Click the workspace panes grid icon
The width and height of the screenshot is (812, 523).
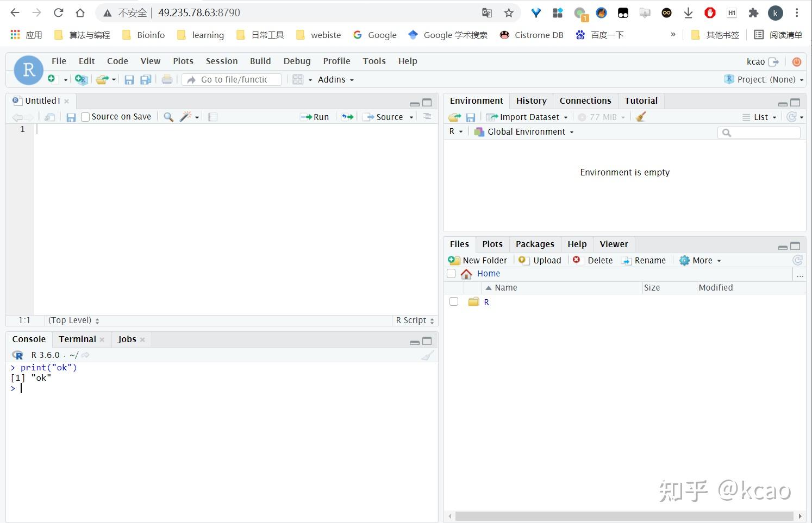pos(298,79)
